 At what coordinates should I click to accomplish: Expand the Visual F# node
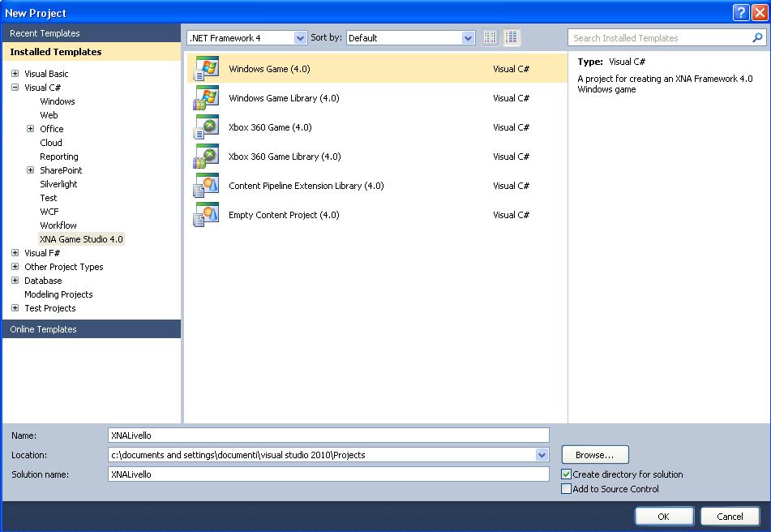[x=15, y=253]
